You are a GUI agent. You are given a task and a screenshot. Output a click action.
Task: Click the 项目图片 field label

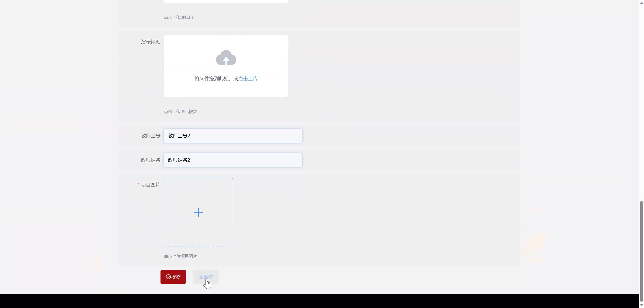[150, 185]
